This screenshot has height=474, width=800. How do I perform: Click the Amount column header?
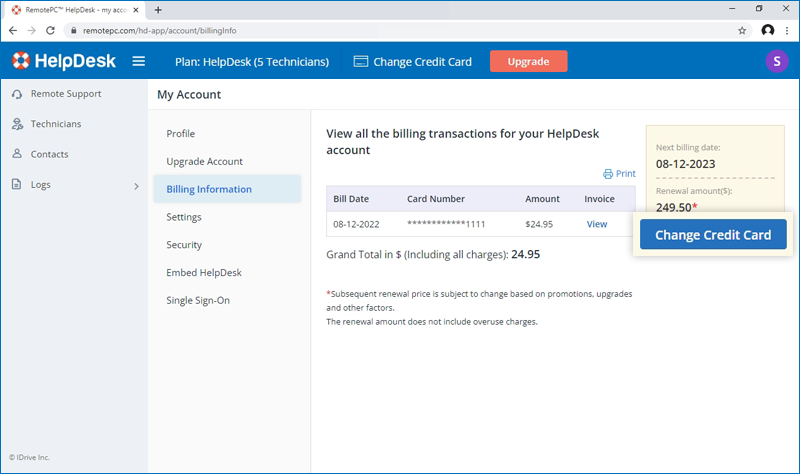[x=542, y=199]
